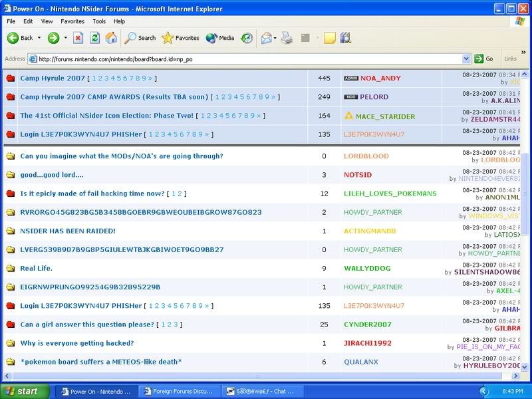View author profile NOA_ANDY
Screen dimensions: 532x399
tap(380, 78)
